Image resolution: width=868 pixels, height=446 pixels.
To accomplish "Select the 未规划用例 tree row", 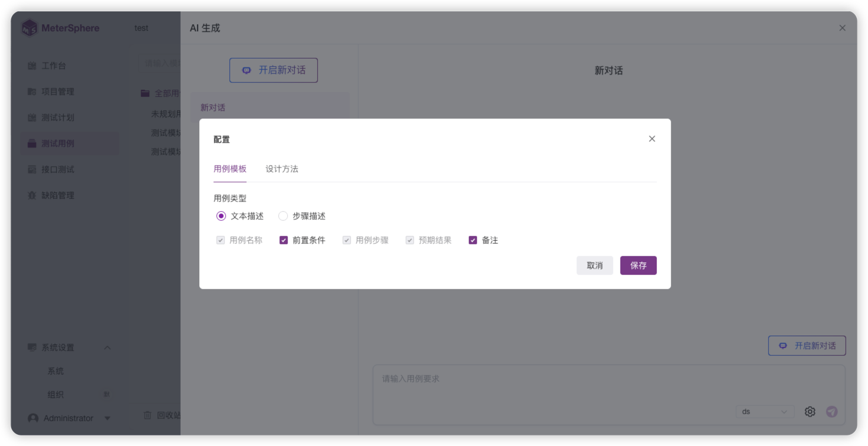I will pos(166,114).
